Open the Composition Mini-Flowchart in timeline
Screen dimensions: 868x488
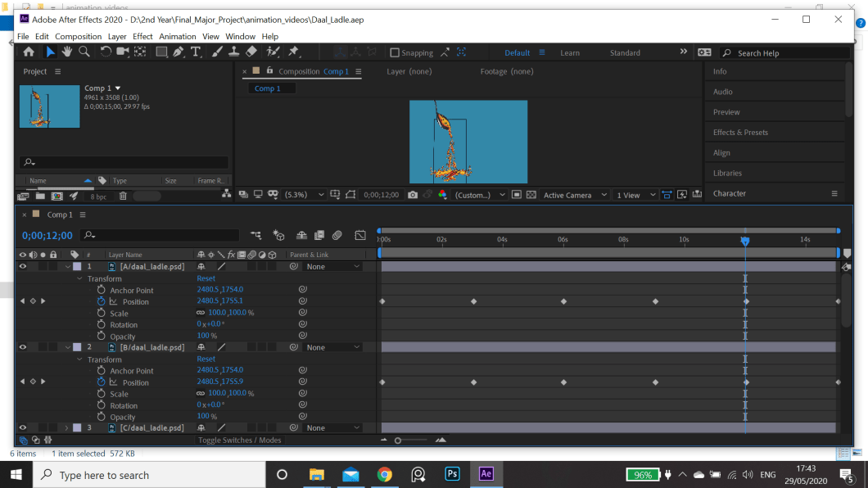click(255, 235)
